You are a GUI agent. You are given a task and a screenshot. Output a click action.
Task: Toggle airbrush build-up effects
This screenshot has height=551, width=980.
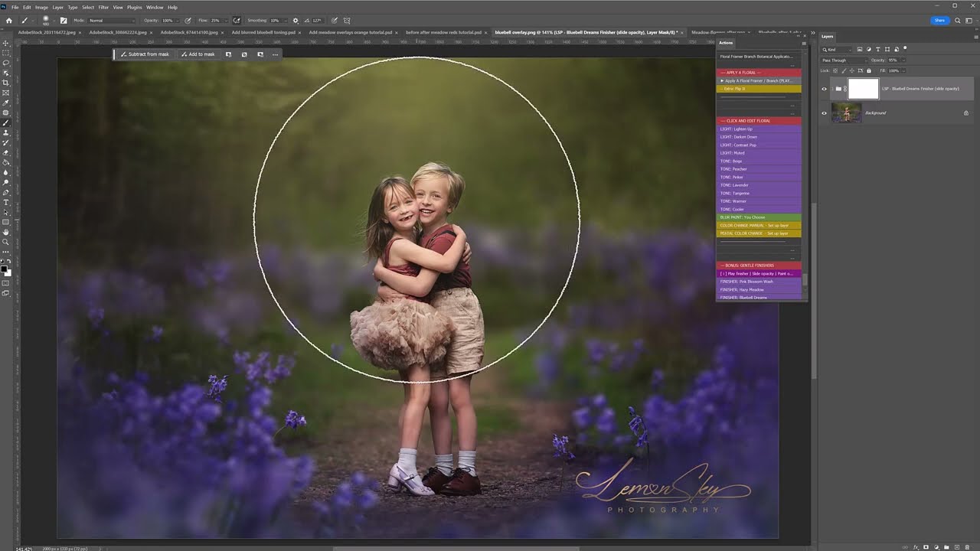[237, 21]
